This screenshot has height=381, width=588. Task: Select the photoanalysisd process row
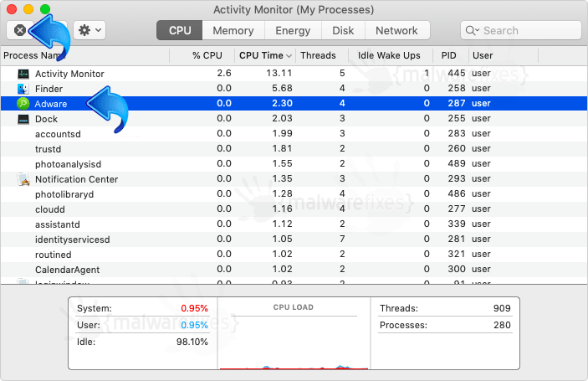tap(294, 164)
